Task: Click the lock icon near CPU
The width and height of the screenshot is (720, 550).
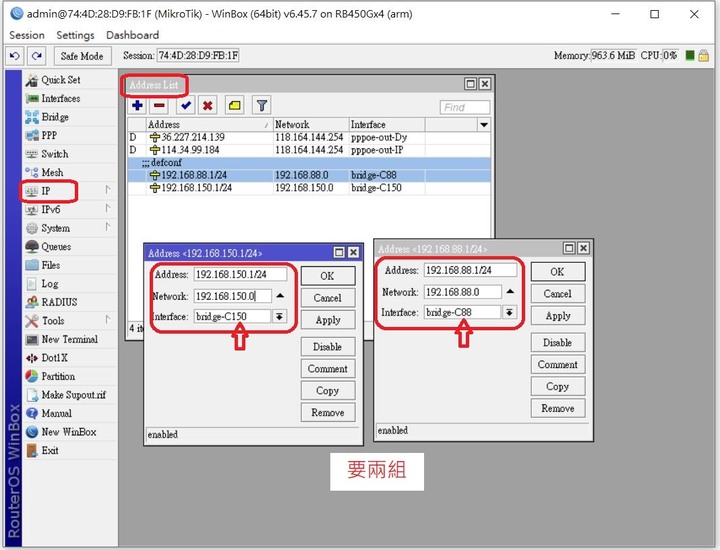Action: pos(703,56)
